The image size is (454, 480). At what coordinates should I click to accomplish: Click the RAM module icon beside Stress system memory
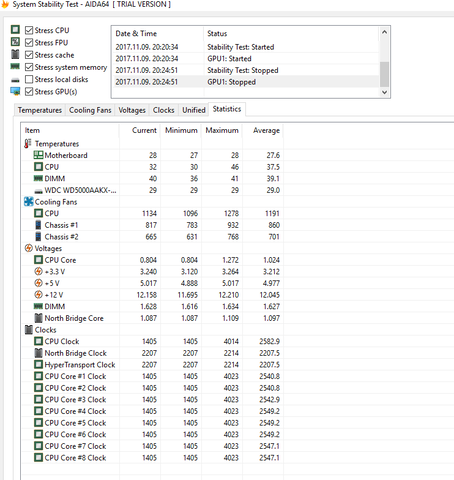click(15, 66)
